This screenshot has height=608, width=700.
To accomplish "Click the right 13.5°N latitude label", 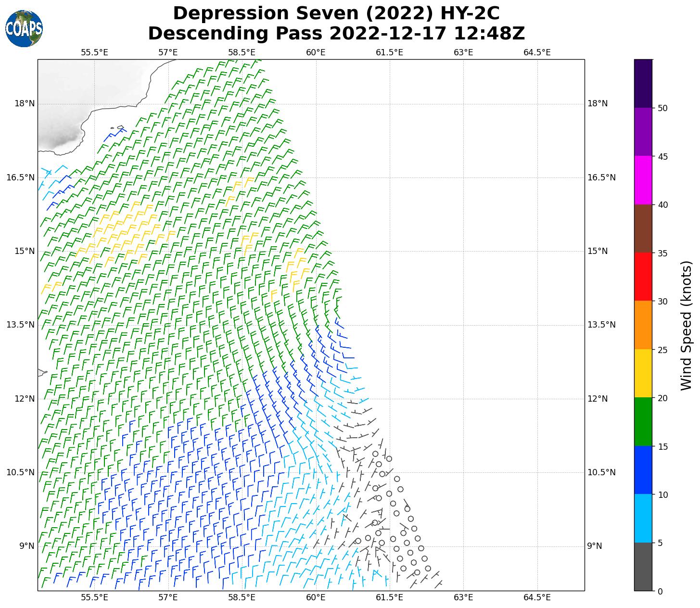I will pyautogui.click(x=601, y=325).
